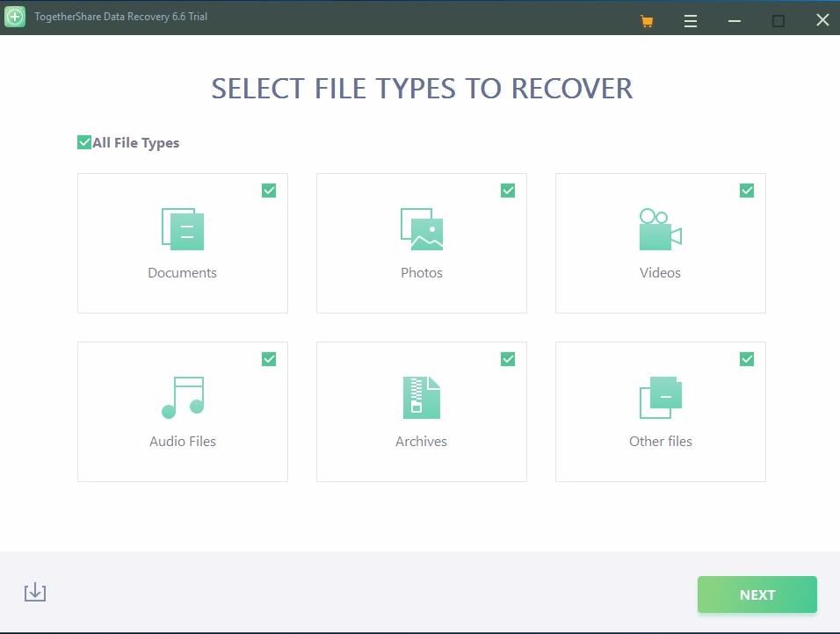The image size is (840, 634).
Task: Open the hamburger menu in title bar
Action: 691,21
